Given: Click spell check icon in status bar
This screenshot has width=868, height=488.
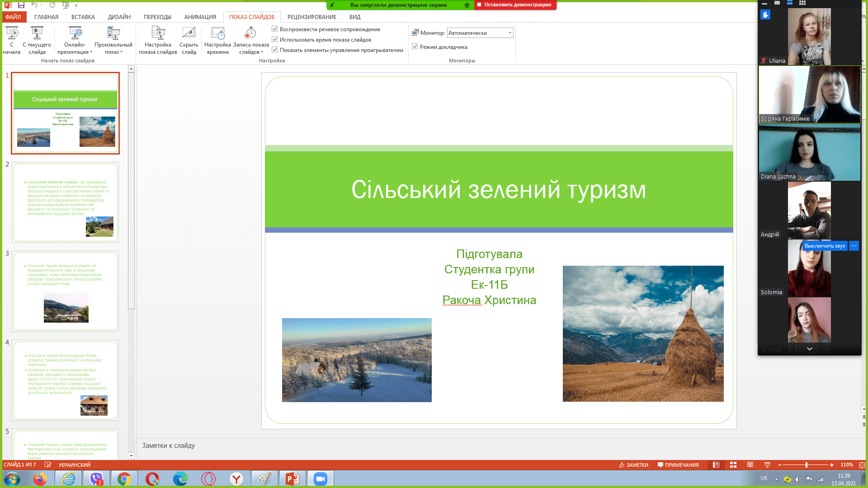Looking at the screenshot, I should coord(48,465).
